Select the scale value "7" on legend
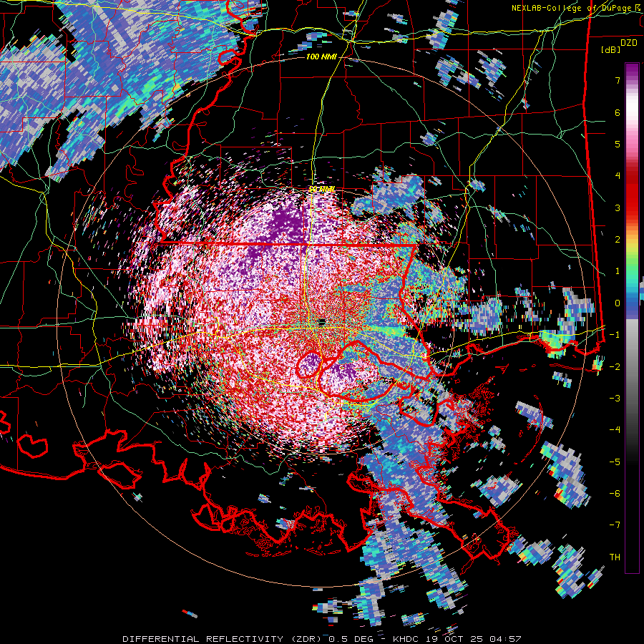 pos(618,80)
